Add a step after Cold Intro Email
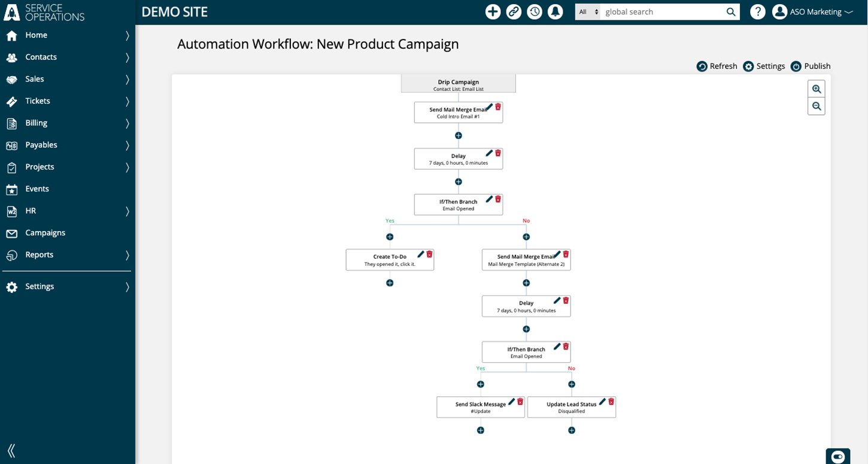 pos(459,136)
